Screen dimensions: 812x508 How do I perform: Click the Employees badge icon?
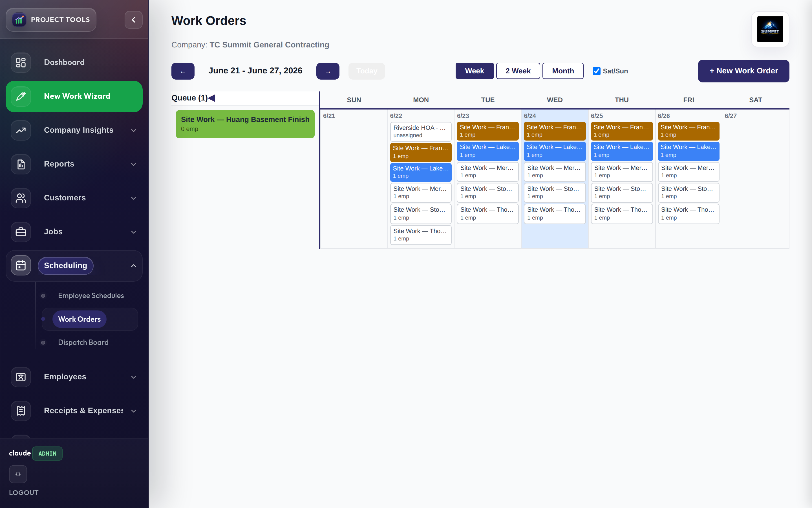[21, 377]
